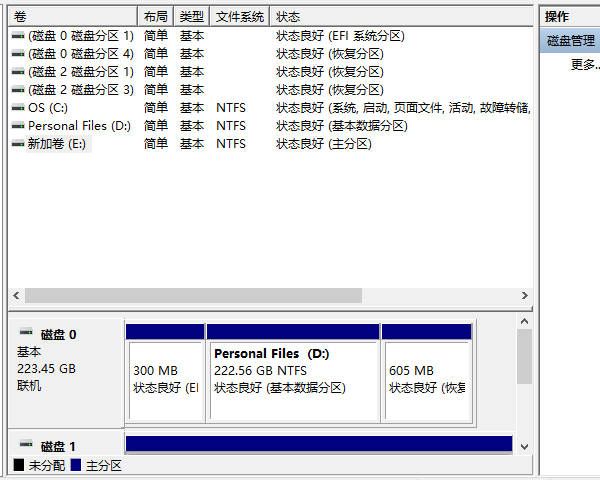This screenshot has width=600, height=480.
Task: Select 磁盘管理 in the 操作 panel
Action: pyautogui.click(x=570, y=41)
